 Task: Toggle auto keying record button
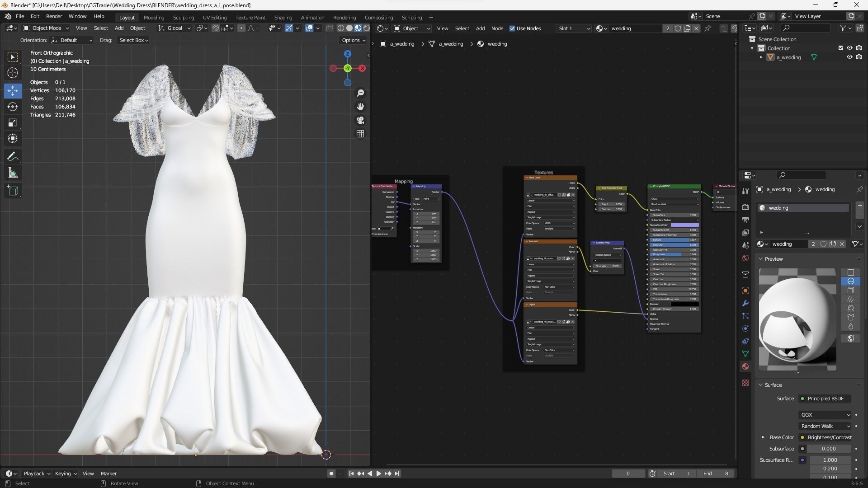(x=331, y=474)
